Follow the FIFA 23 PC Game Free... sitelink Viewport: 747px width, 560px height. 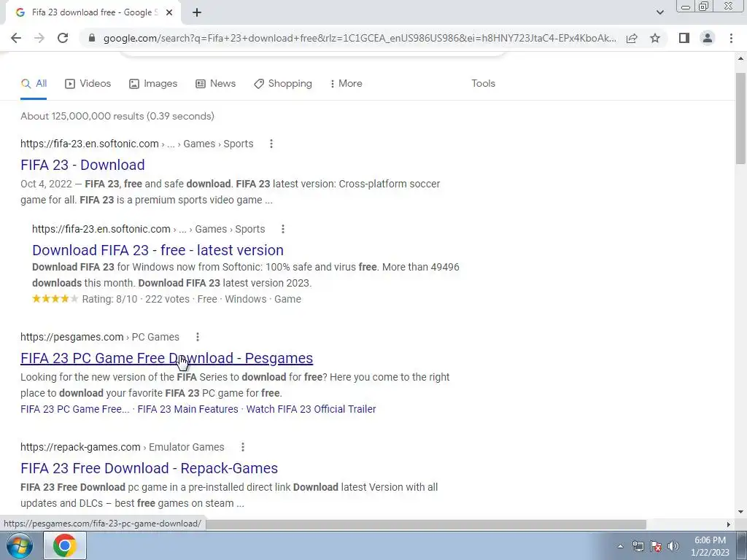(x=75, y=409)
